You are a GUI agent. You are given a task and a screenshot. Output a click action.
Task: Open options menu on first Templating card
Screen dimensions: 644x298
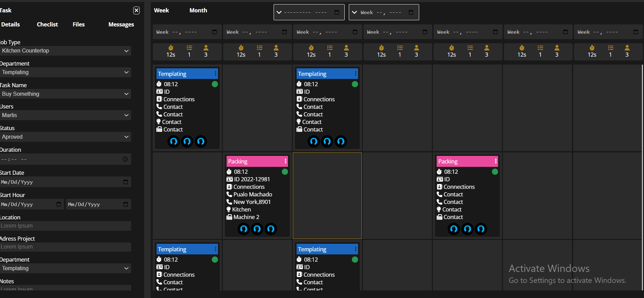click(216, 74)
